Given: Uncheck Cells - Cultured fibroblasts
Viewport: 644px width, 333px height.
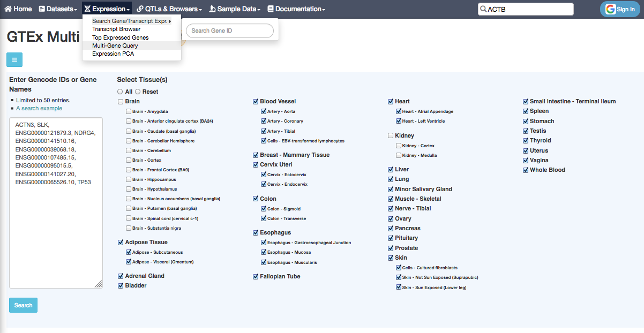Looking at the screenshot, I should (x=399, y=268).
